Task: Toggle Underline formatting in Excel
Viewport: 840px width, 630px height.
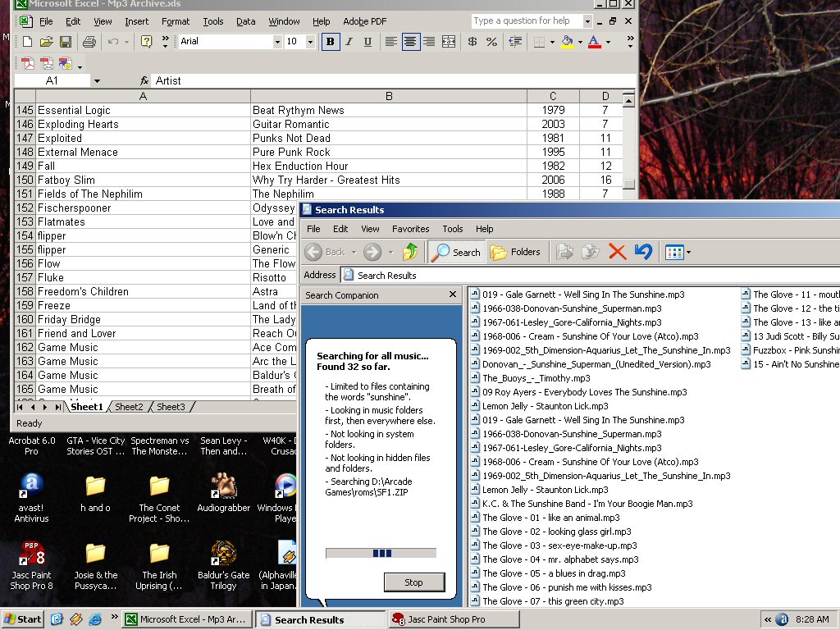Action: click(x=367, y=42)
